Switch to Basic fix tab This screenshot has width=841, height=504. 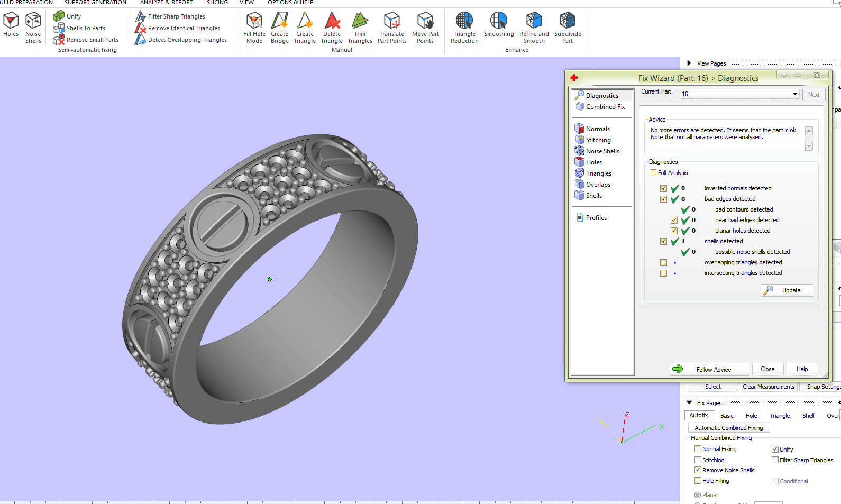727,416
